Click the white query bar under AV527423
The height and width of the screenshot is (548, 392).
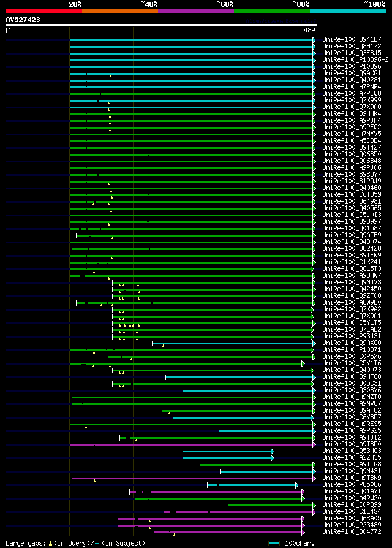tap(162, 25)
